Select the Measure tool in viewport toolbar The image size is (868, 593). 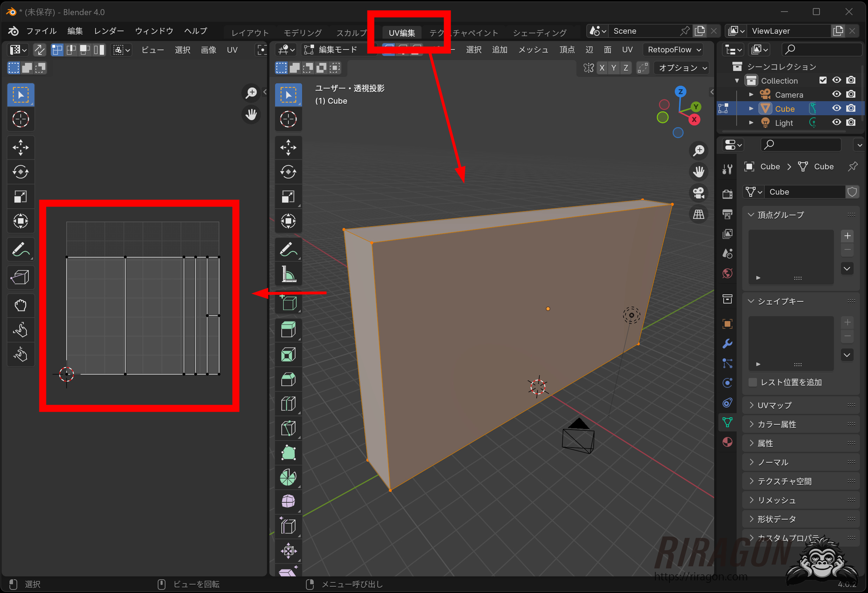288,274
